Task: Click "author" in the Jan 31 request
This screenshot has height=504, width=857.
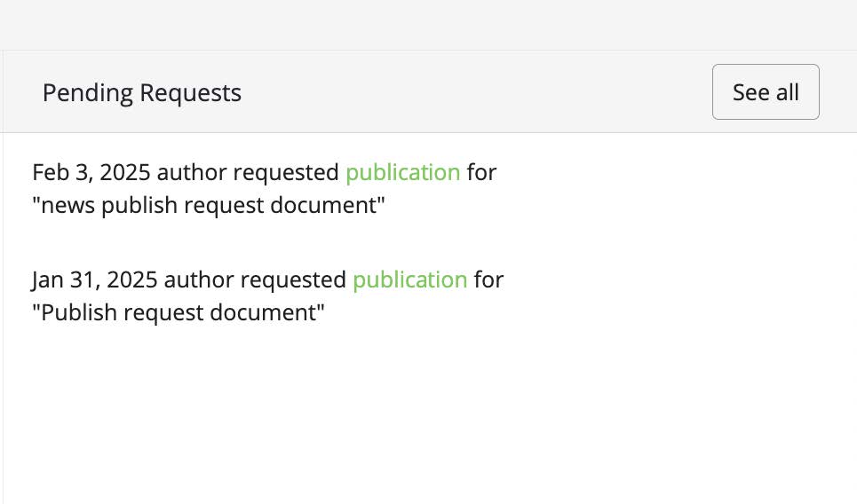Action: [x=199, y=280]
